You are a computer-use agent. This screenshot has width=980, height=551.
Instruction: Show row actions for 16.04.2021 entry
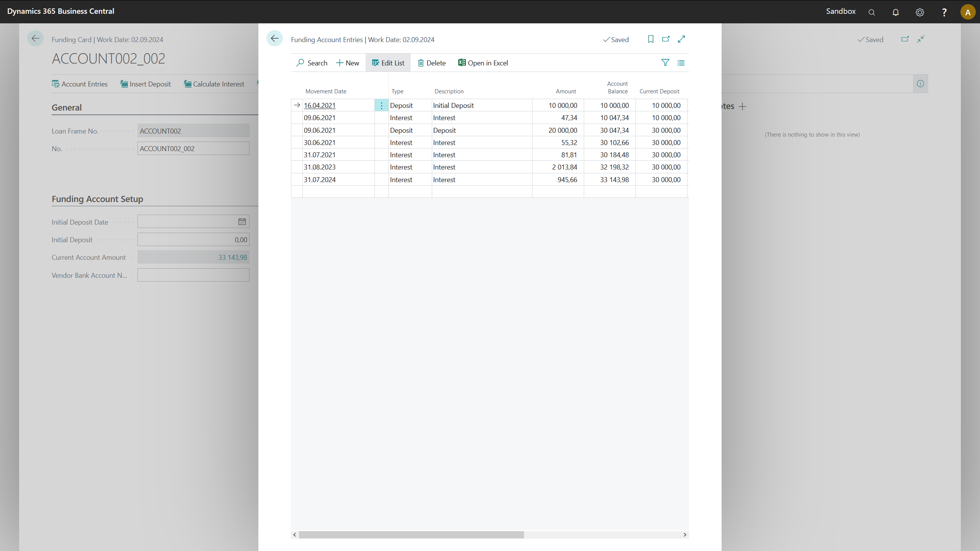pyautogui.click(x=381, y=105)
